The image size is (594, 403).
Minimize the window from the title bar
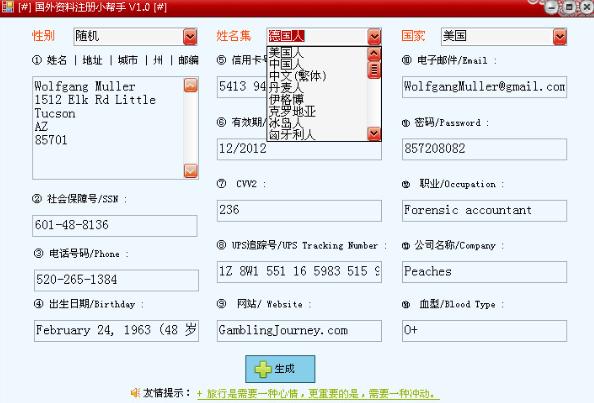click(552, 7)
